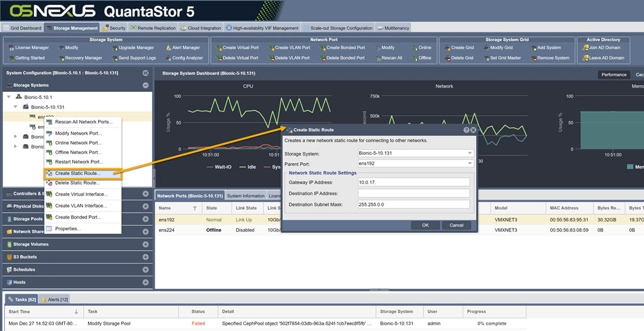Collapse the Storage Systems section
Screen dimensions: 644x331
pos(145,85)
